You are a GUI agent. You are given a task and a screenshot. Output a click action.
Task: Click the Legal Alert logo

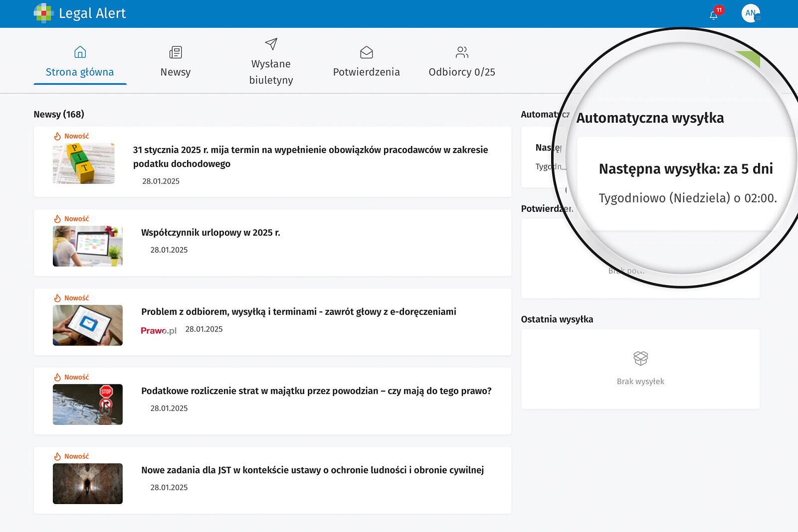coord(80,13)
